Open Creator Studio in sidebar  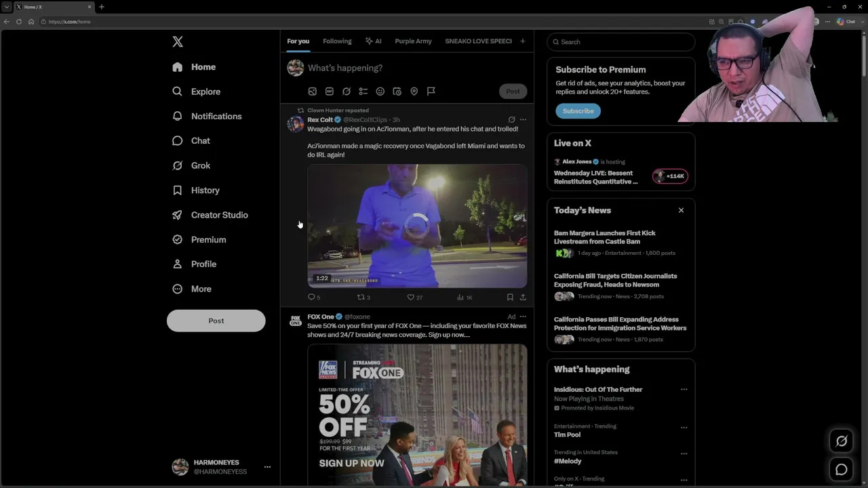click(x=210, y=215)
